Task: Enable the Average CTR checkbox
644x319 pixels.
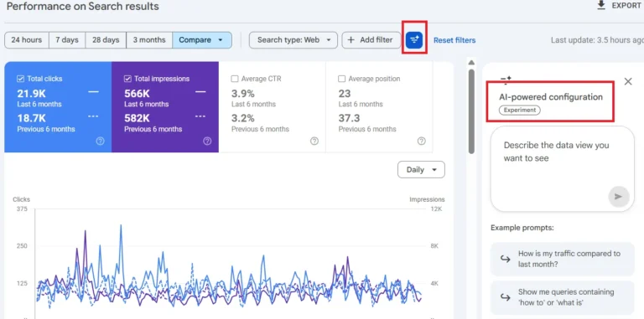Action: coord(235,79)
